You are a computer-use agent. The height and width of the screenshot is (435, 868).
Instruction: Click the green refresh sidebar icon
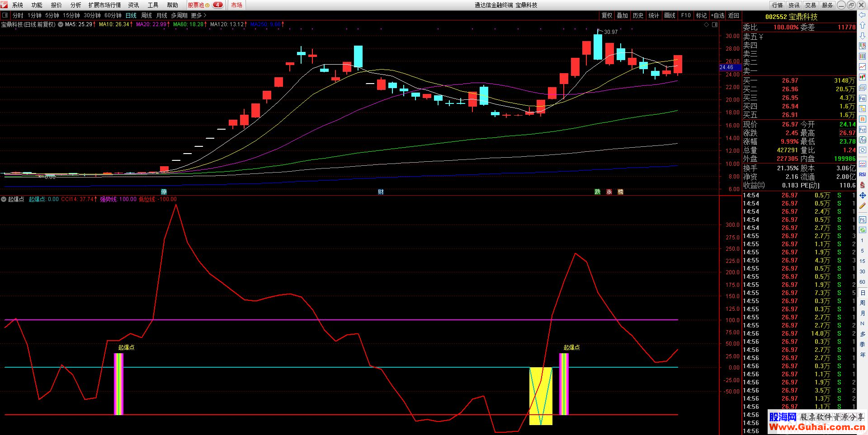(863, 230)
